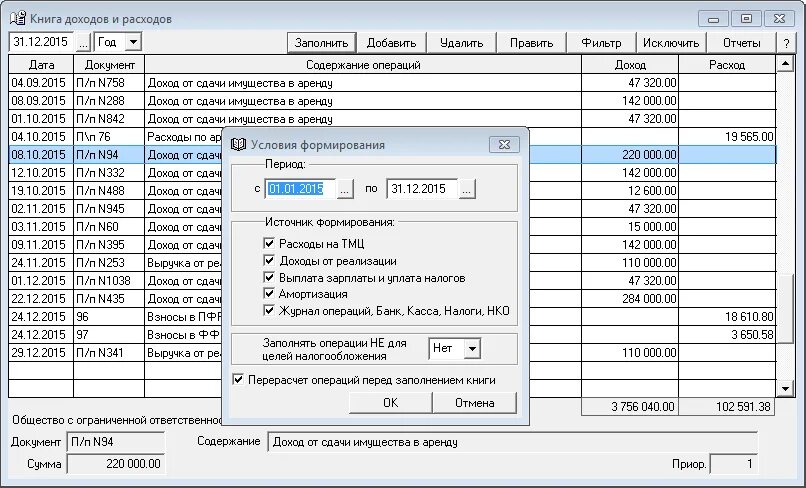
Task: Select the row dated 24.11.2015
Action: click(392, 263)
